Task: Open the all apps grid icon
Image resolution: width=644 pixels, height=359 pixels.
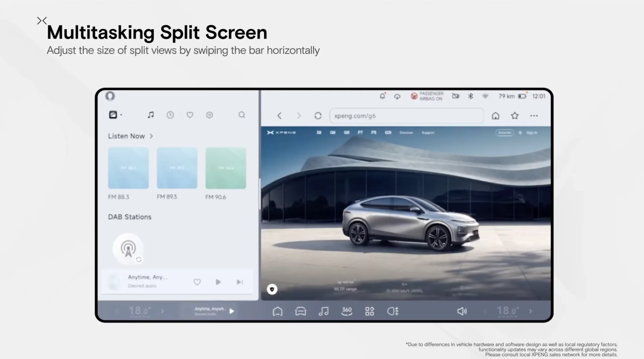Action: 370,311
